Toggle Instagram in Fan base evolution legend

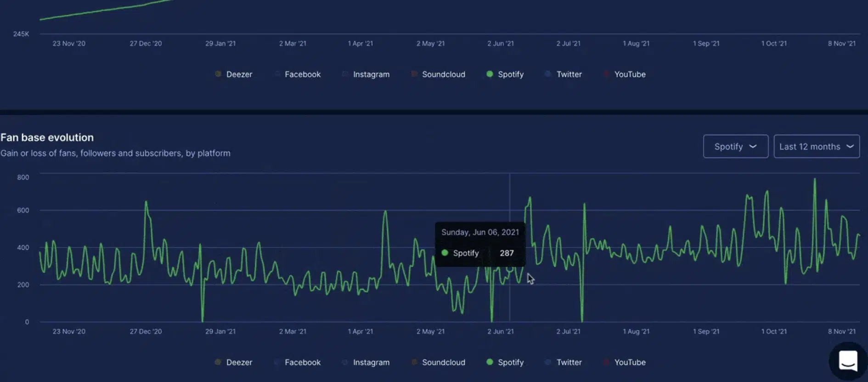point(366,362)
